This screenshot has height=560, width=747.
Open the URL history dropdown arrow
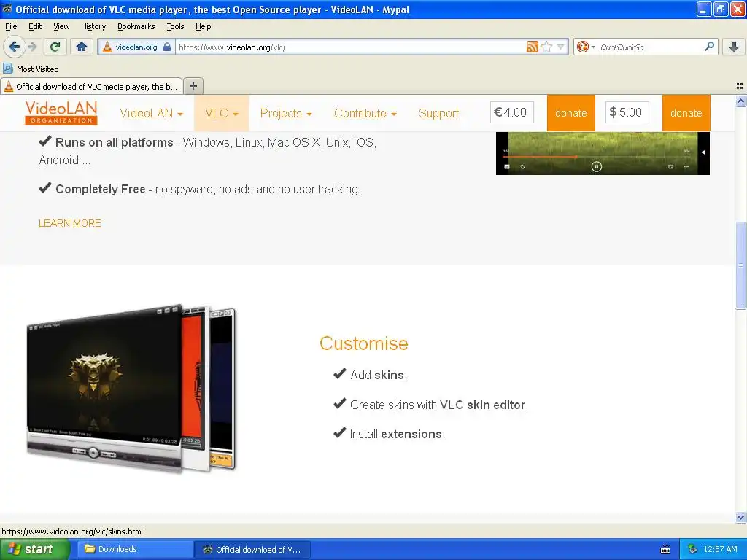[x=561, y=47]
